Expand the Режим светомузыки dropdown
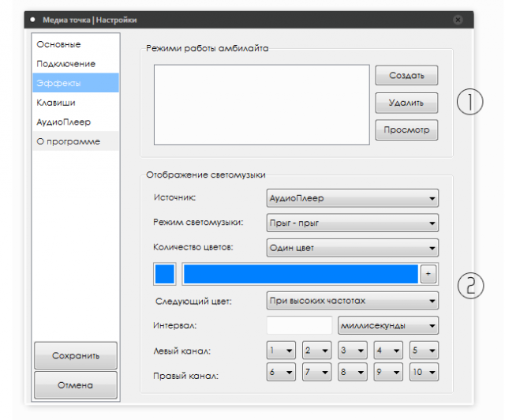The image size is (505, 420). [352, 223]
